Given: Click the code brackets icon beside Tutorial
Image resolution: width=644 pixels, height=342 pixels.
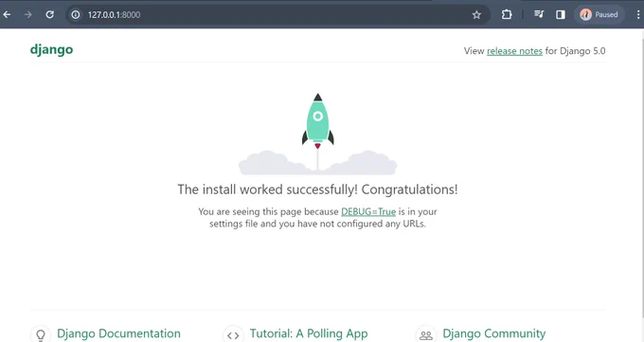Looking at the screenshot, I should click(x=233, y=335).
